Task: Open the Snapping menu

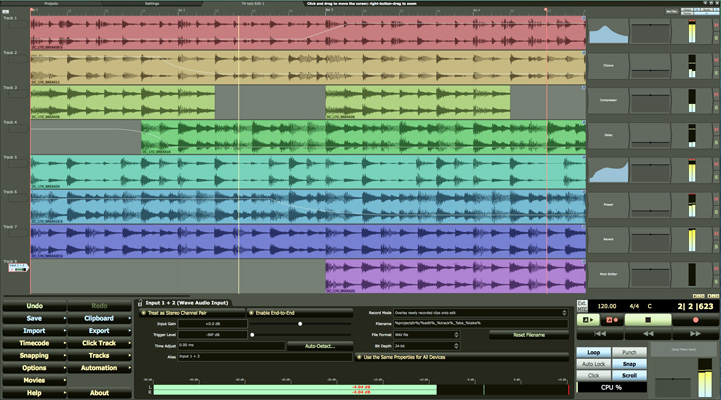Action: 34,355
